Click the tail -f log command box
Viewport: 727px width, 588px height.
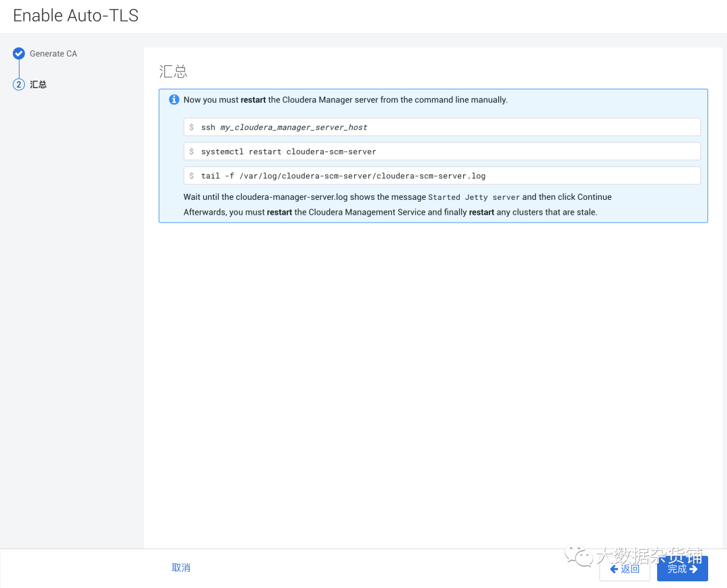point(442,176)
